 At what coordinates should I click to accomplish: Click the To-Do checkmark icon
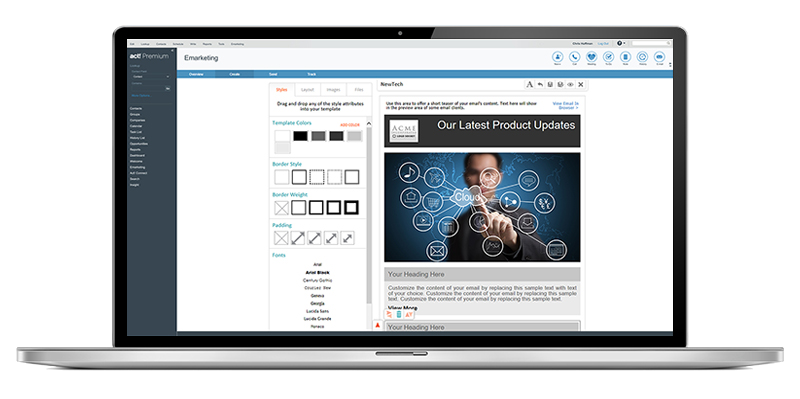(x=608, y=57)
